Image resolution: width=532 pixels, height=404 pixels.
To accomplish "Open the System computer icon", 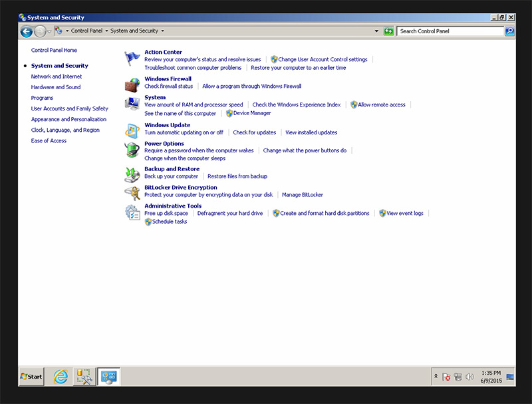I will (132, 104).
